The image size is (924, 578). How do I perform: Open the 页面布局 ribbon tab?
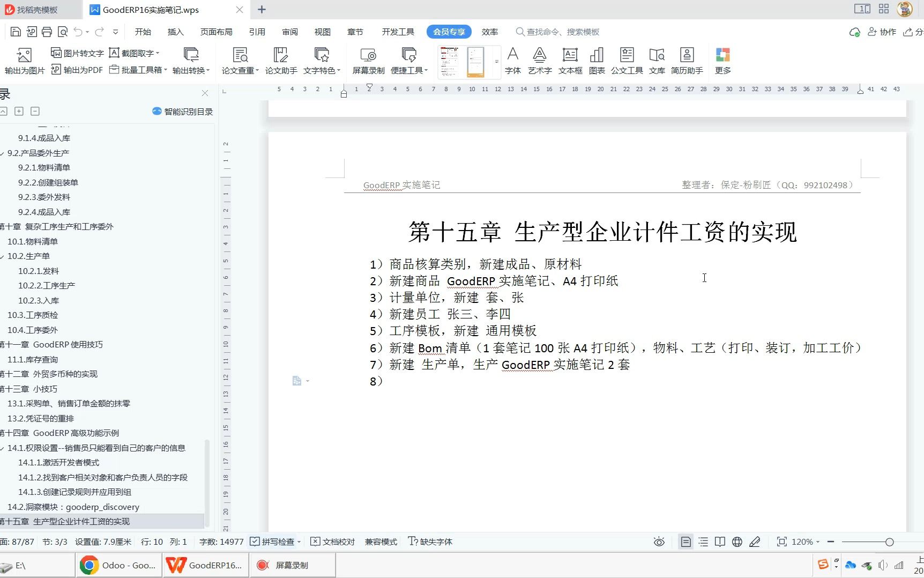[217, 32]
